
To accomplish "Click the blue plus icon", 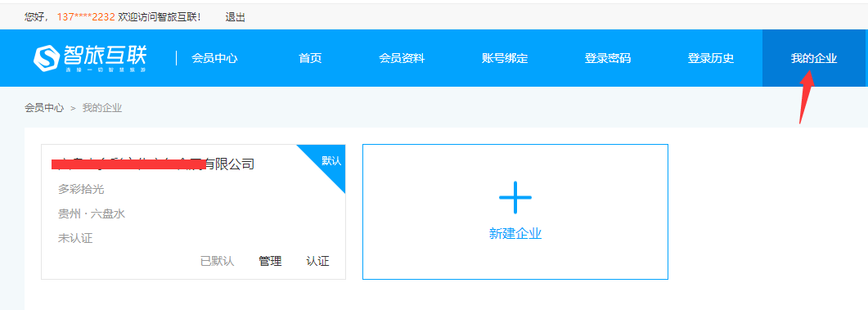I will point(515,197).
